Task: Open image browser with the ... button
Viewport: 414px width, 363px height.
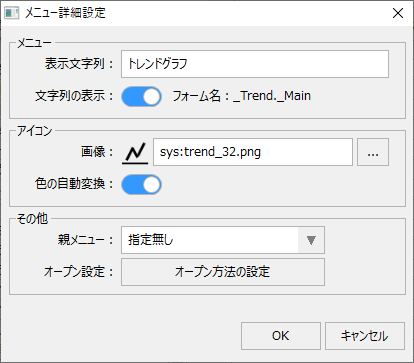Action: (x=373, y=152)
